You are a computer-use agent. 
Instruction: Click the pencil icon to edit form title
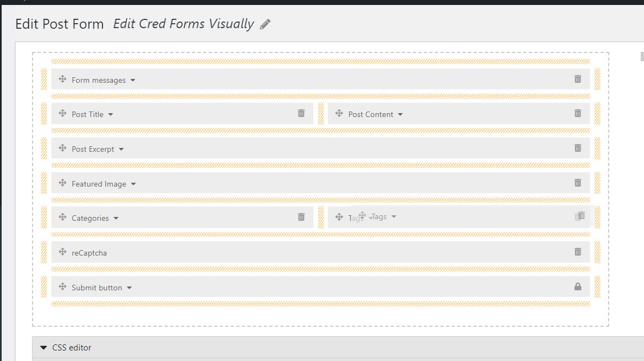click(x=265, y=24)
